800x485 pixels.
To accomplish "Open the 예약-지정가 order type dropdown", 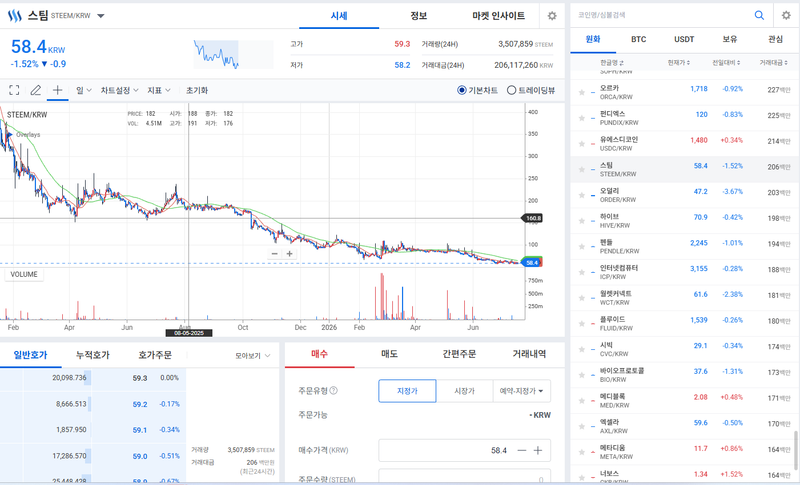I will tap(521, 391).
